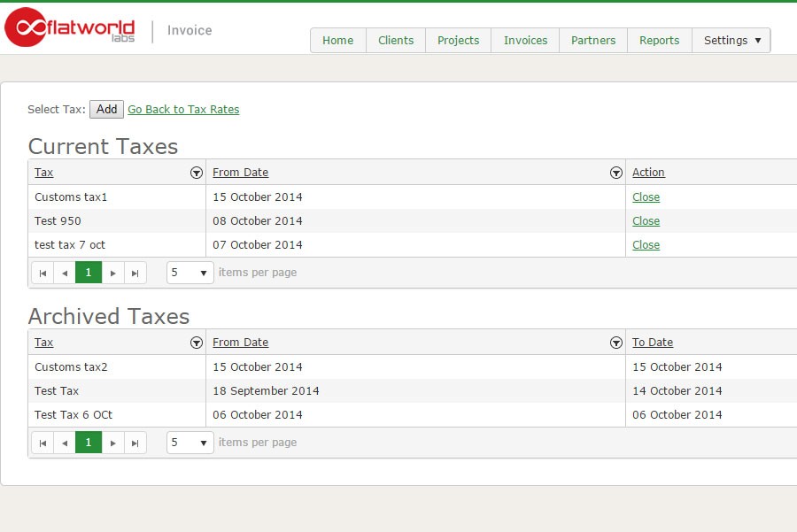Image resolution: width=797 pixels, height=532 pixels.
Task: Open the filter icon on Current Taxes From Date column
Action: coord(616,173)
